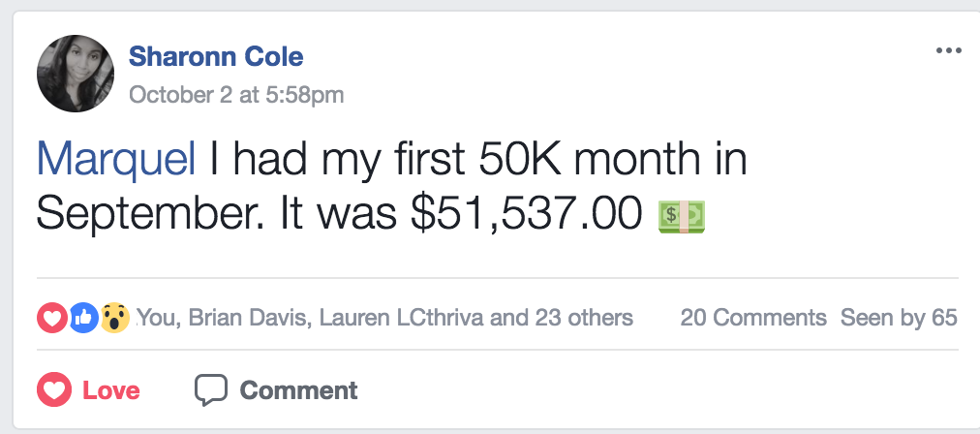
Task: Toggle the heart icon on the Love button
Action: [x=53, y=390]
